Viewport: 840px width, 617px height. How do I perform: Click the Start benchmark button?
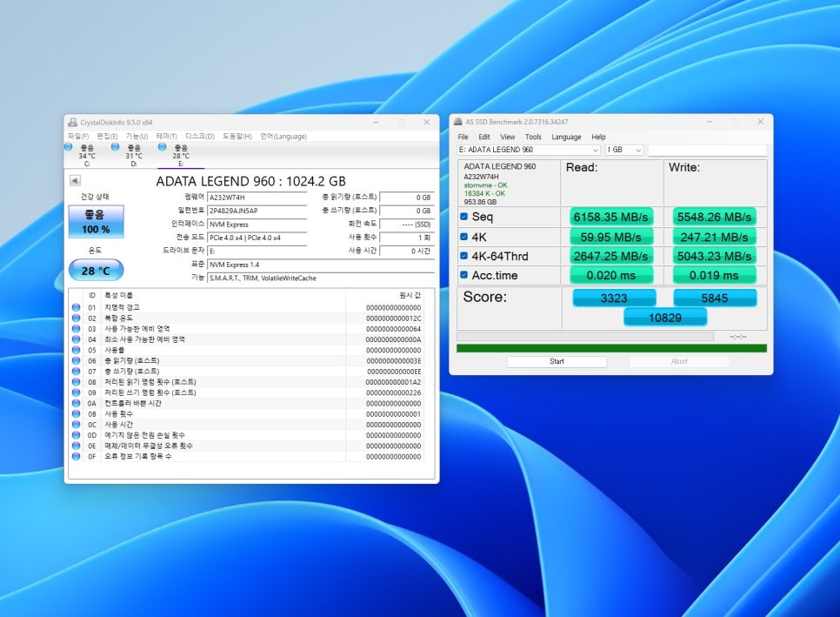click(x=557, y=361)
